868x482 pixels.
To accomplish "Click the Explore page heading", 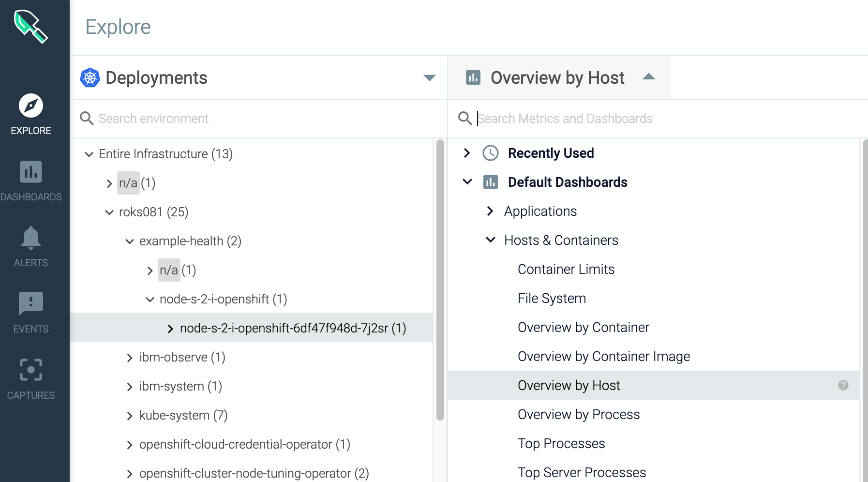I will pyautogui.click(x=118, y=27).
